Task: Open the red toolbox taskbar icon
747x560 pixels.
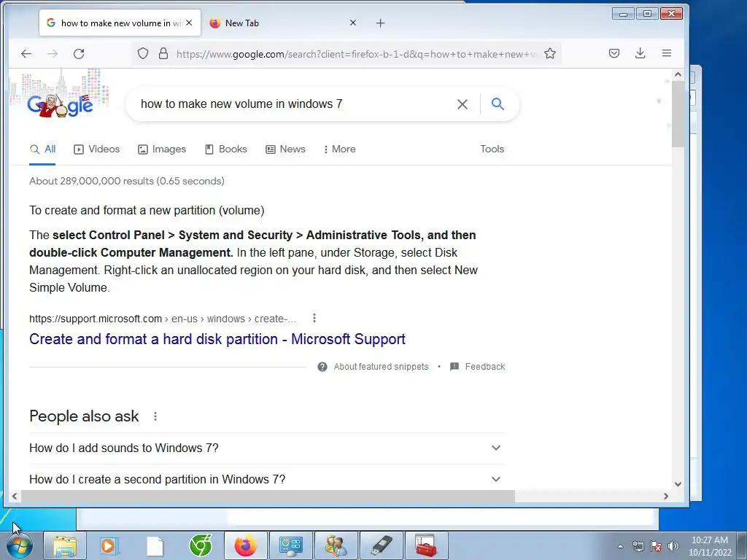Action: 426,545
